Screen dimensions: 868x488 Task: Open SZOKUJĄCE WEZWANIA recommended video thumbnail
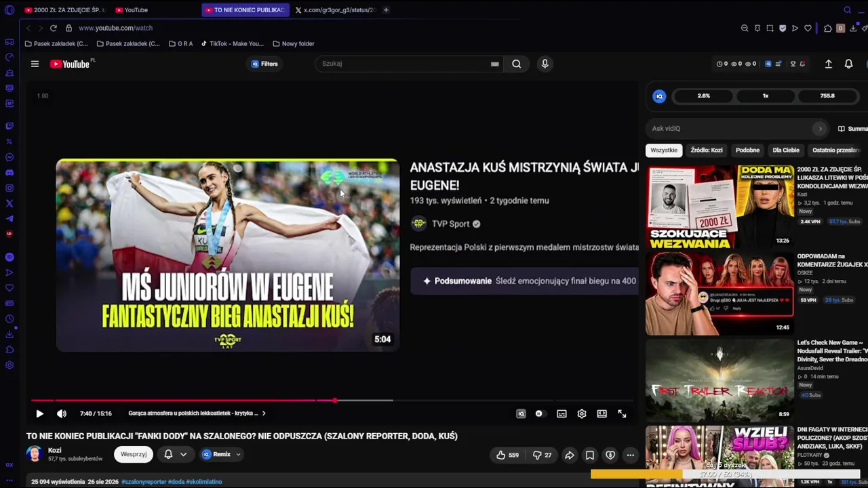719,207
